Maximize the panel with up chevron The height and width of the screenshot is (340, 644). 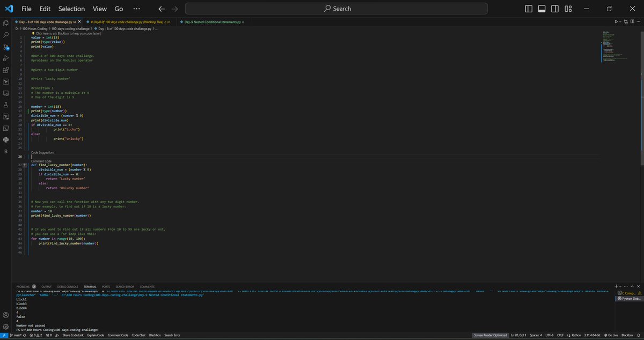(x=633, y=286)
